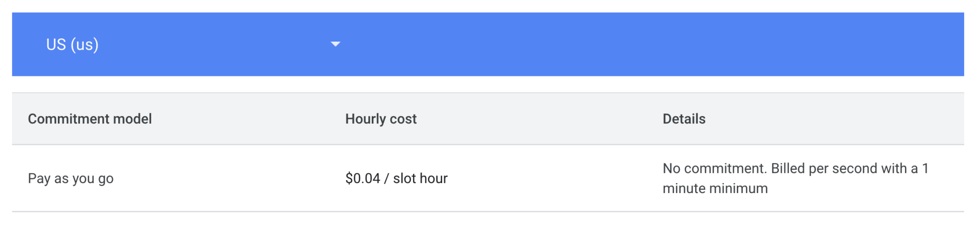The width and height of the screenshot is (980, 238).
Task: Expand region list via blue selector bar
Action: click(x=488, y=44)
